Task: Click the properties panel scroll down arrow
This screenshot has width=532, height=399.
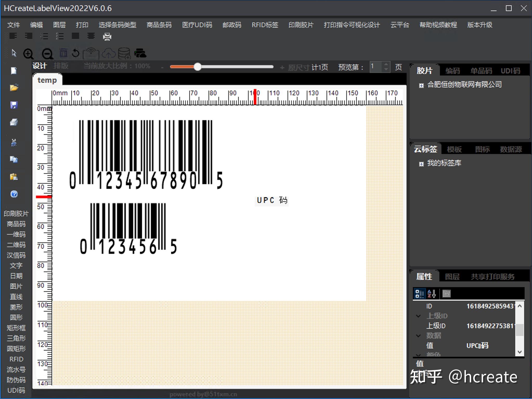Action: 520,352
